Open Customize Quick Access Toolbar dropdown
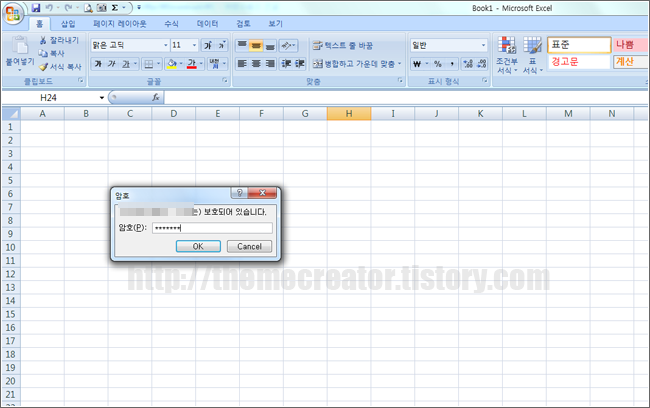Viewport: 650px width, 408px height. (x=139, y=7)
